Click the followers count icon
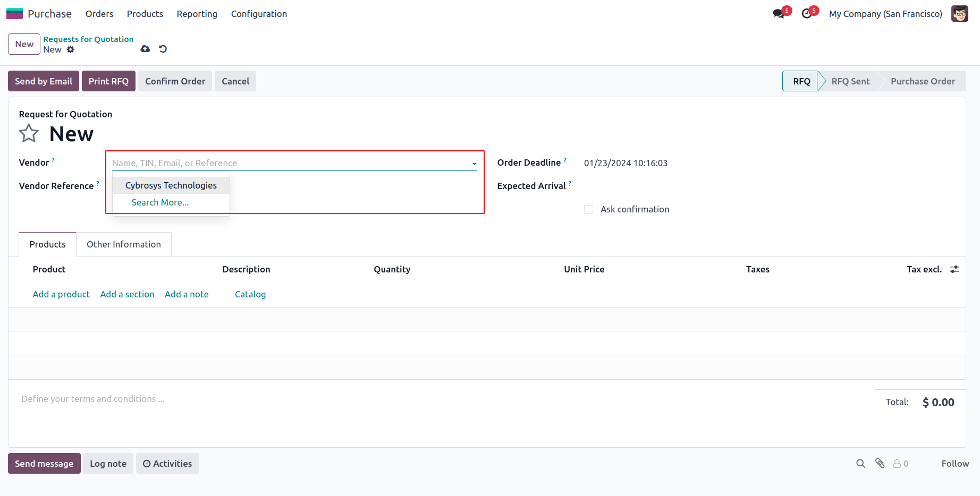The height and width of the screenshot is (496, 980). 900,464
